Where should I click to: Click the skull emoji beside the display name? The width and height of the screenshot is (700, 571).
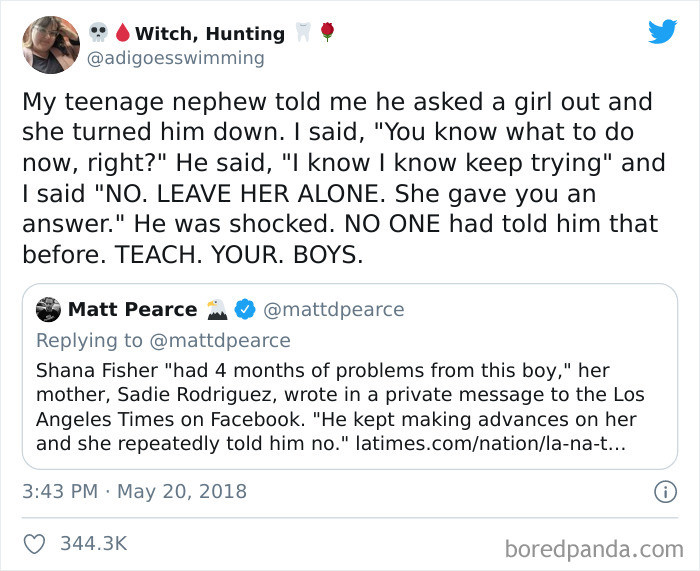[x=98, y=33]
